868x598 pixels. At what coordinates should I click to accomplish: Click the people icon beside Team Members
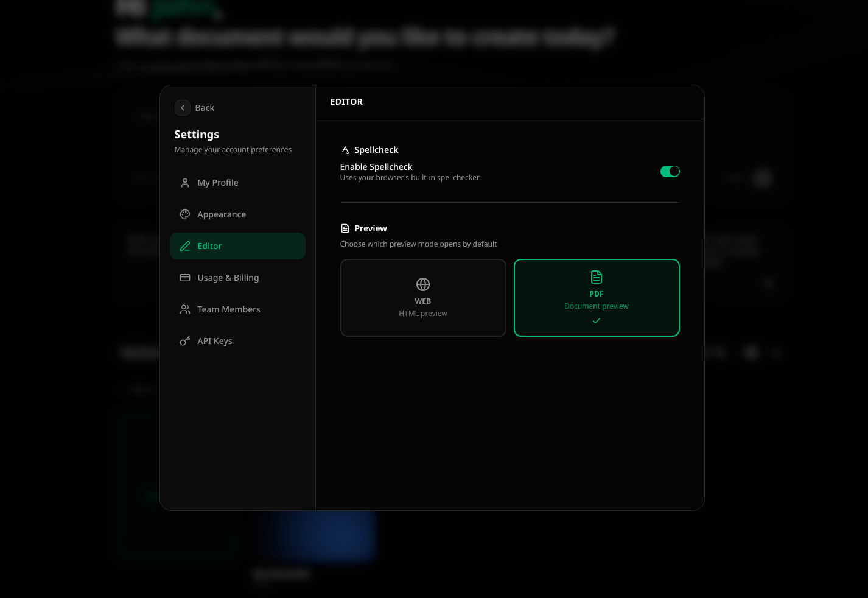tap(185, 309)
